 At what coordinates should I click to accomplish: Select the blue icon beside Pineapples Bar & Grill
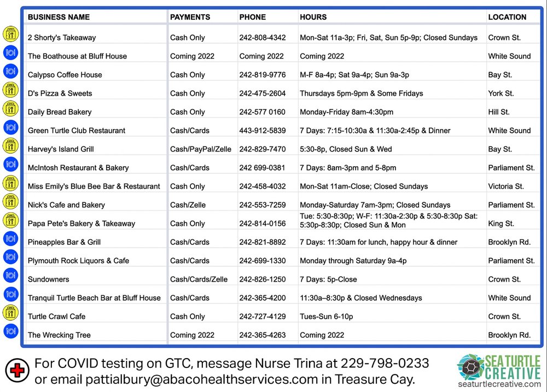(x=10, y=238)
